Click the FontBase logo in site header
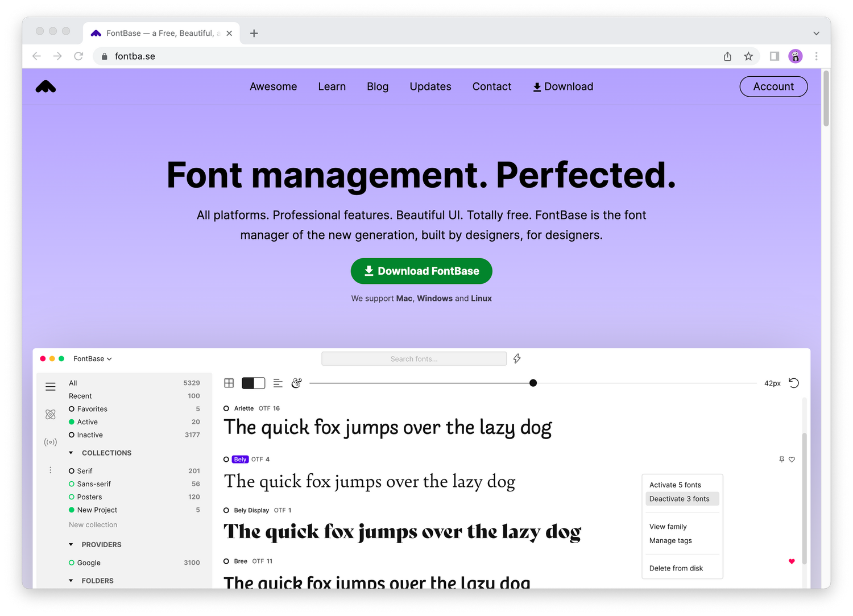The image size is (853, 616). coord(45,86)
